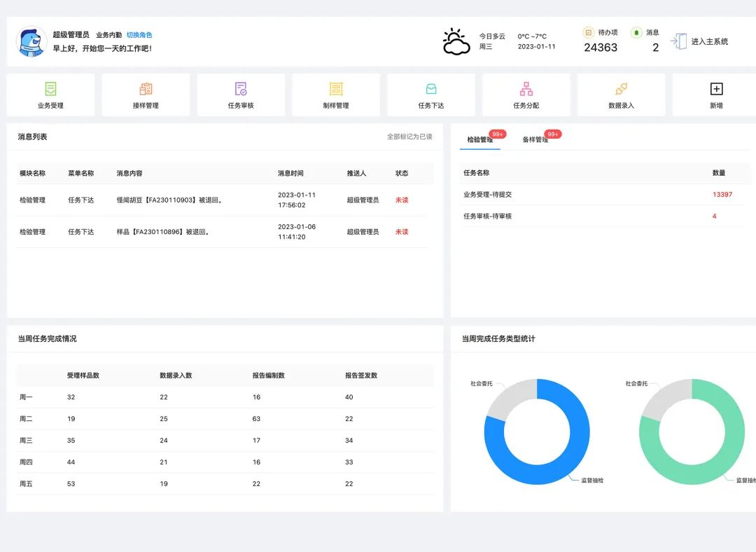Switch to the 检验管理 tab
This screenshot has height=552, width=756.
click(x=479, y=139)
